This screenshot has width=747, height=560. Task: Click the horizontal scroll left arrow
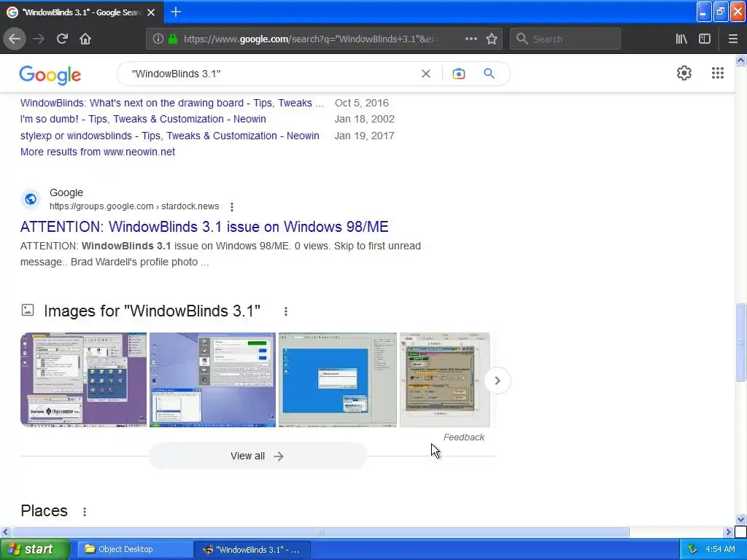point(5,532)
